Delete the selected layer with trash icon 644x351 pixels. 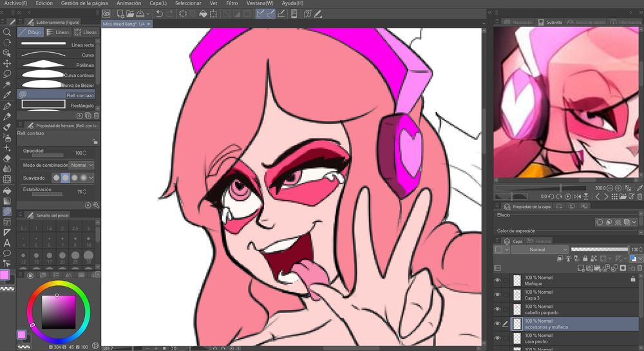pos(639,268)
